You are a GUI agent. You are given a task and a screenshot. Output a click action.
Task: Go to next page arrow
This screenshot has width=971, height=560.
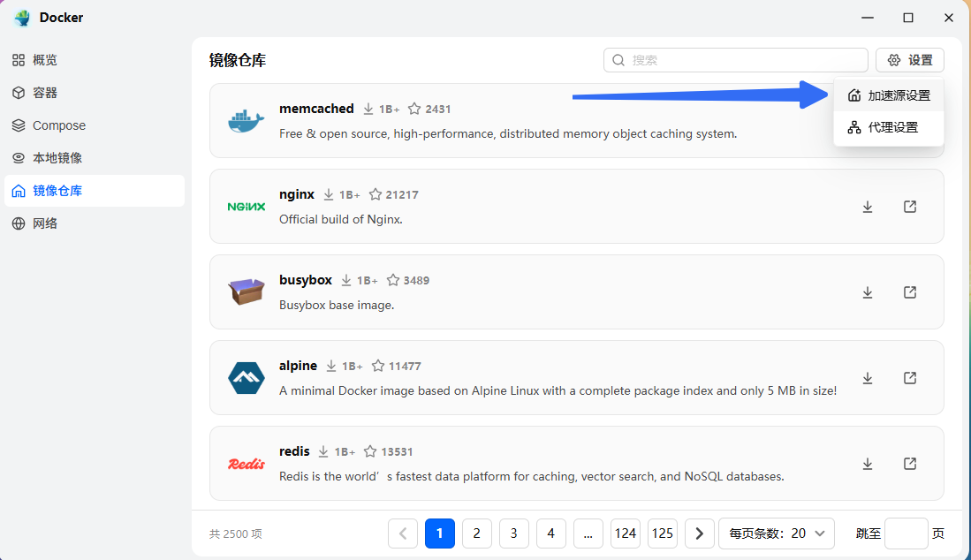[x=700, y=534]
